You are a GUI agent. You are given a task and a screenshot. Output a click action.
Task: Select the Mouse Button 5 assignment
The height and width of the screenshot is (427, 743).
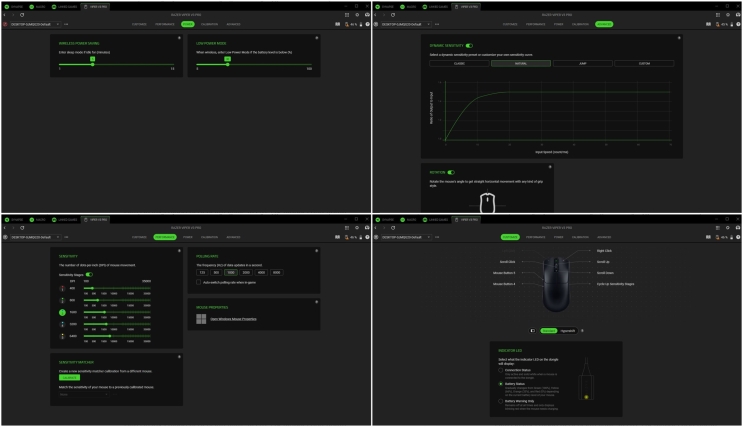pos(504,273)
